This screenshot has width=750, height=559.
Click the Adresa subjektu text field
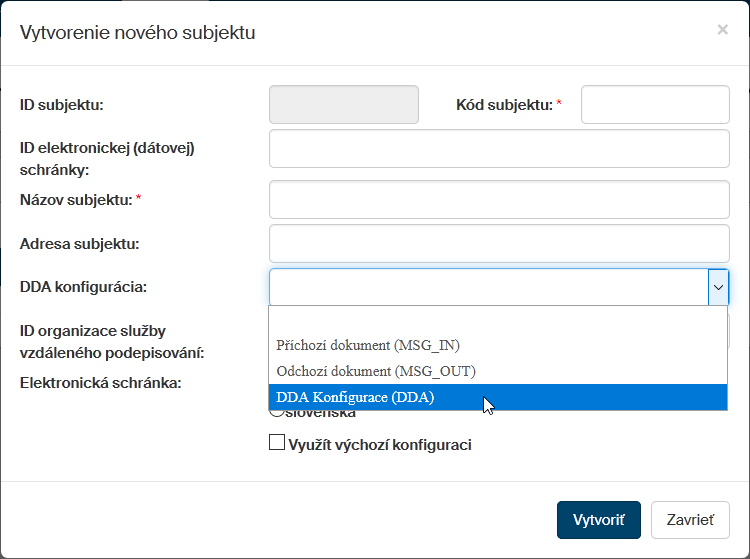point(499,243)
